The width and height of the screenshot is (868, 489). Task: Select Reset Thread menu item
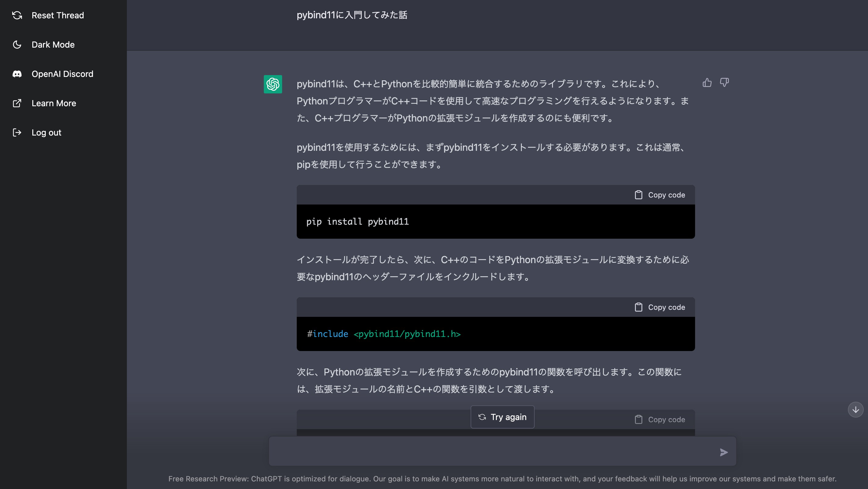pyautogui.click(x=58, y=15)
